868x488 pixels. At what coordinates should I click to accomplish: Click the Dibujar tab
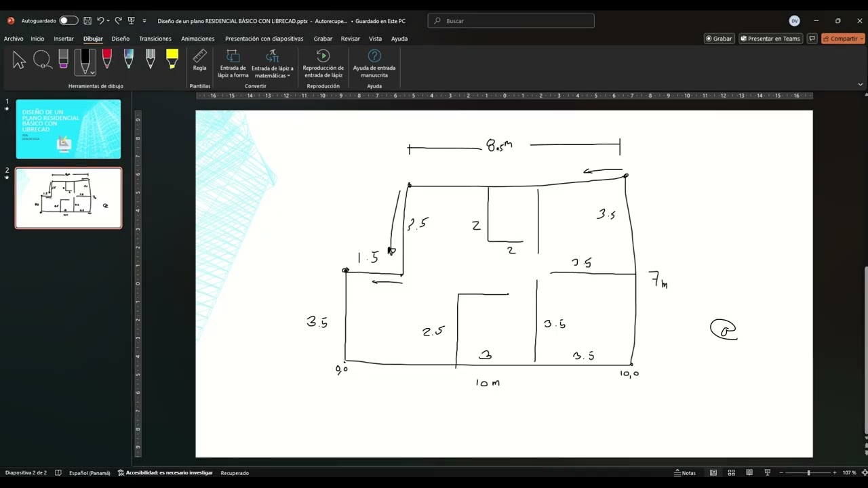[x=93, y=39]
